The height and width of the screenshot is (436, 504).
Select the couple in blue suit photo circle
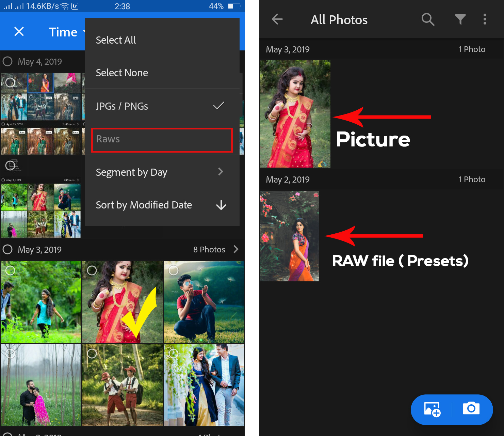tap(174, 354)
